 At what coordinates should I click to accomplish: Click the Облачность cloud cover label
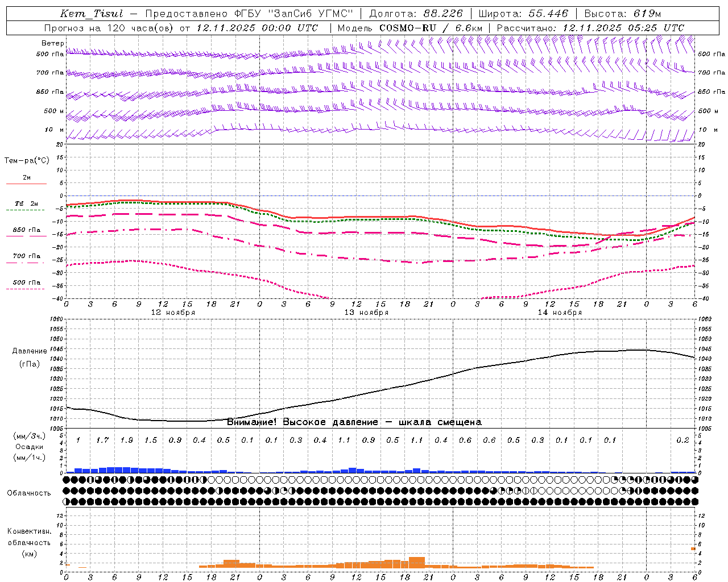[29, 493]
